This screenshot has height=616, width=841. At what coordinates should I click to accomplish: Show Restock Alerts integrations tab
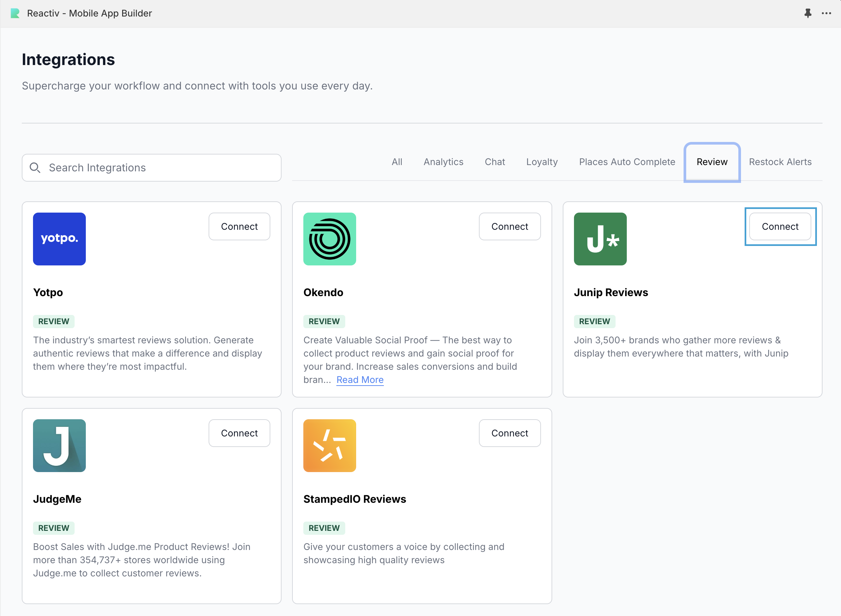point(780,162)
